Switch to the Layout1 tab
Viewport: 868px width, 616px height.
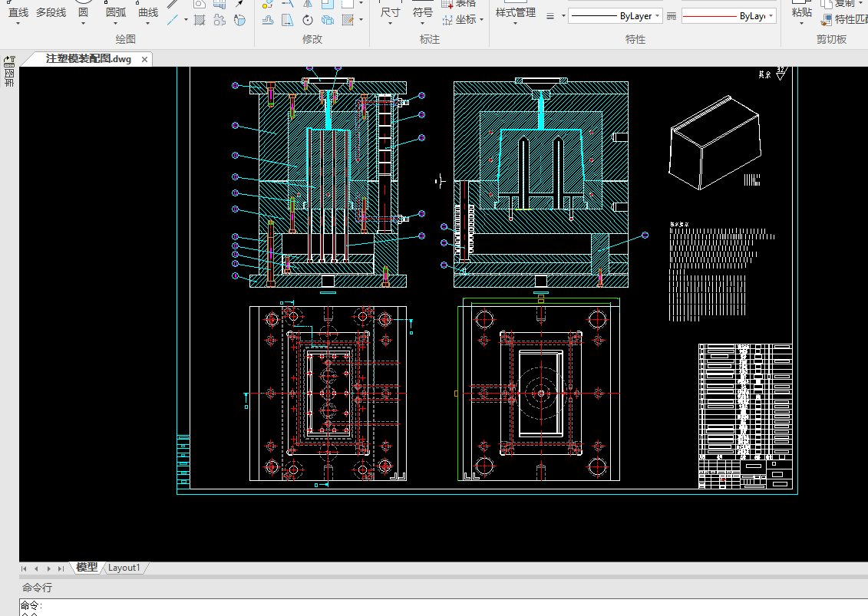pos(124,568)
